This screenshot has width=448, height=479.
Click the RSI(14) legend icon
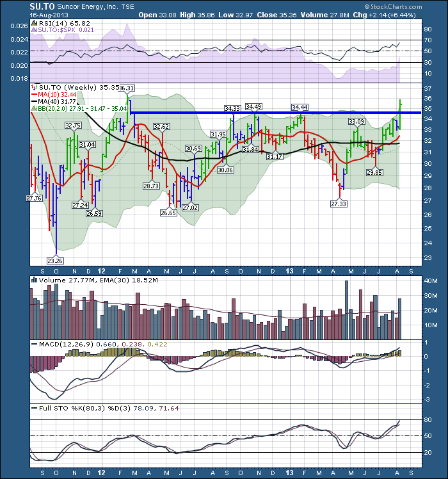click(x=34, y=23)
